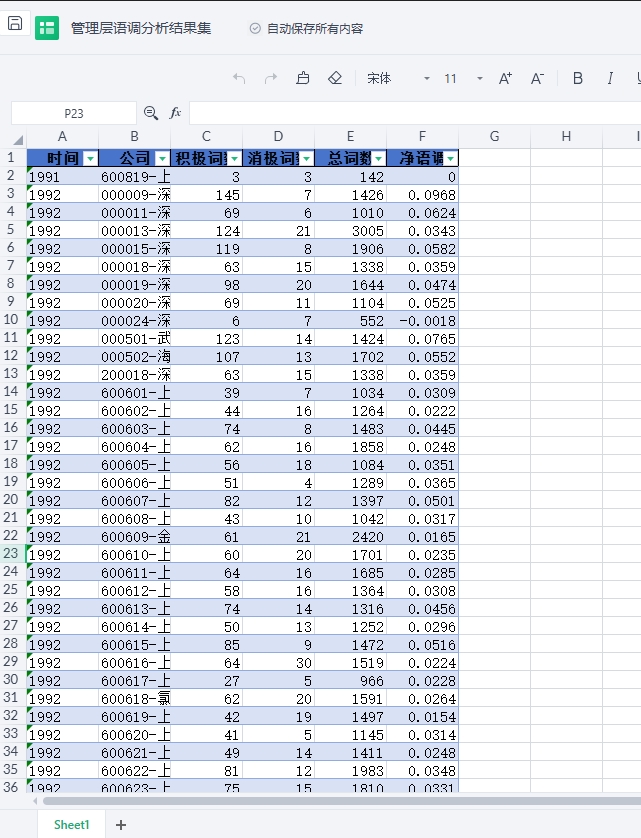This screenshot has height=838, width=641.
Task: Add a new sheet with plus button
Action: (x=121, y=825)
